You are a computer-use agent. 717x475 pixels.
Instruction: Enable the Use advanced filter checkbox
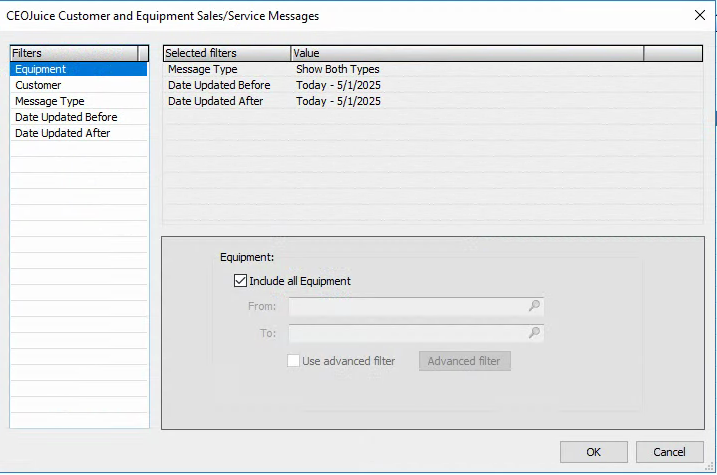(293, 361)
